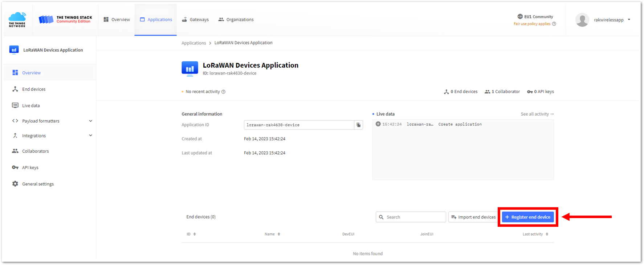
Task: Sort table by Name column
Action: coord(272,234)
